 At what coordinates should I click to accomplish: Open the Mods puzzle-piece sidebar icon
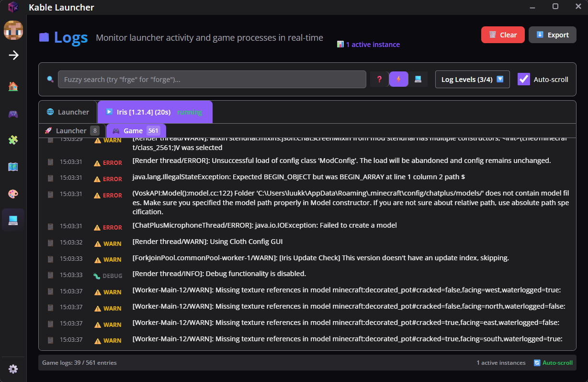(x=13, y=140)
